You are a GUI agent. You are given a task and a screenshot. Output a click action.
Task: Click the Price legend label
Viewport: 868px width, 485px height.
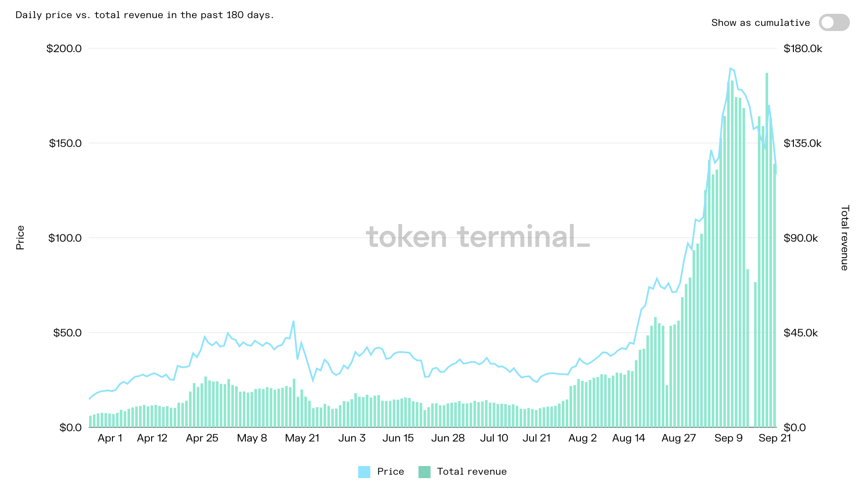(x=391, y=472)
